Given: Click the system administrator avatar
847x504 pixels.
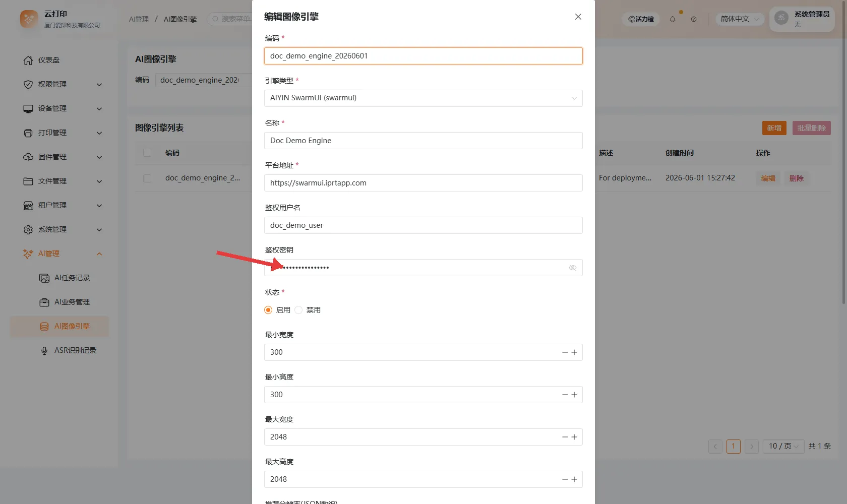Looking at the screenshot, I should click(x=781, y=18).
